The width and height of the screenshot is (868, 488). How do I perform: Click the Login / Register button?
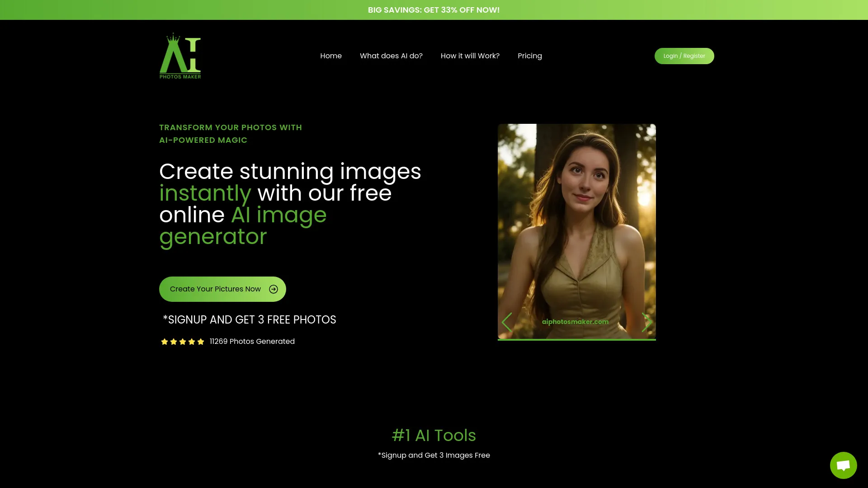pyautogui.click(x=684, y=56)
